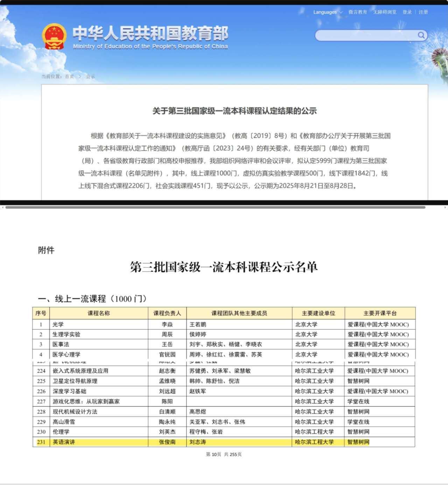
Task: Click inside the search input box
Action: (364, 35)
